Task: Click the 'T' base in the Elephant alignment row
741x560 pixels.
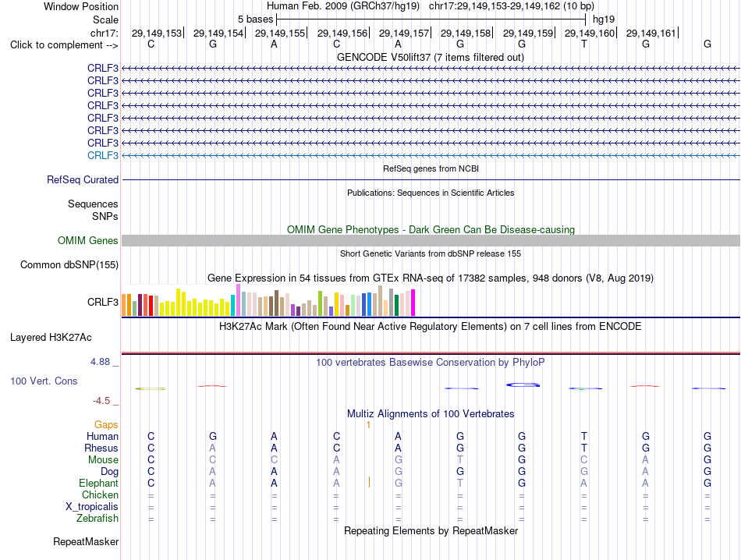Action: click(460, 484)
